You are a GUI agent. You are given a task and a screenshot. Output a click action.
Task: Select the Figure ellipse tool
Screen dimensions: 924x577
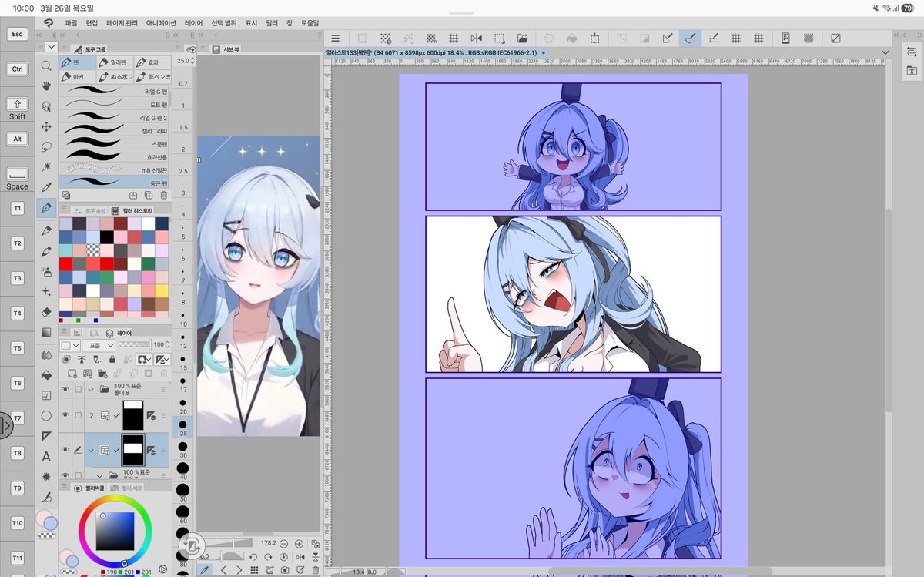pos(46,416)
